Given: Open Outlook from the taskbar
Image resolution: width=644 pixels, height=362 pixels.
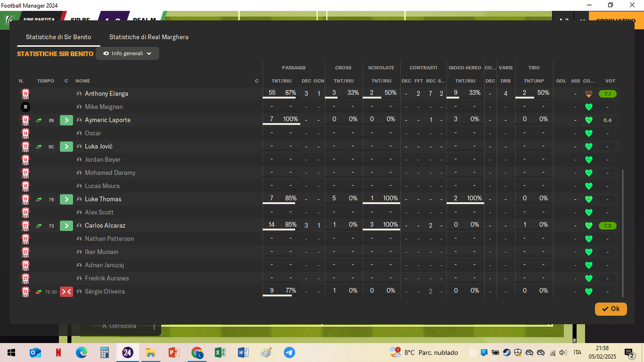Looking at the screenshot, I should [35, 352].
